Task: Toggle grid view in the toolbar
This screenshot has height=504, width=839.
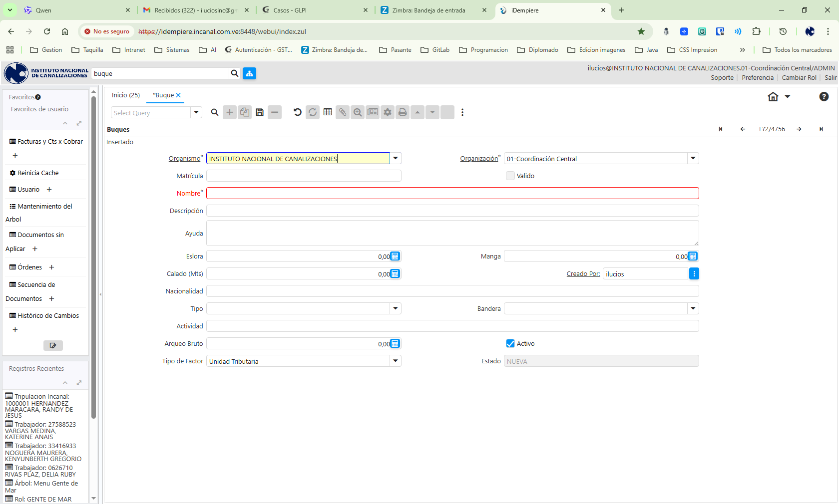Action: 328,112
